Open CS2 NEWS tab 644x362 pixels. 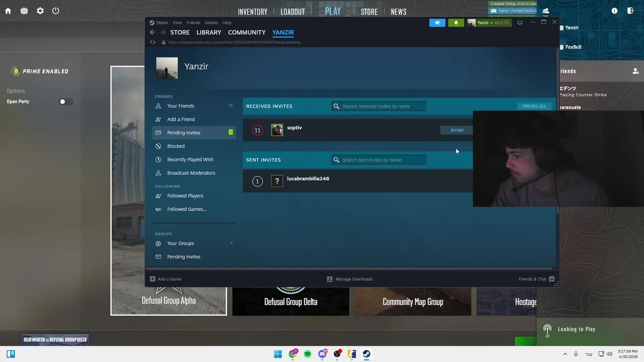(x=398, y=12)
